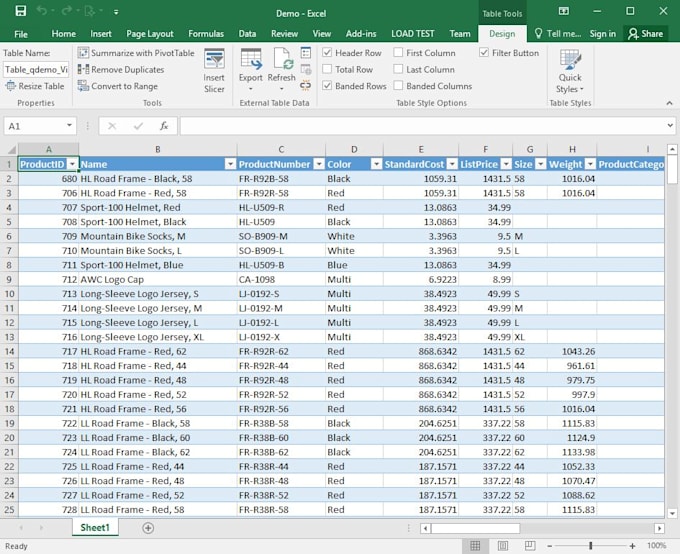Click the vertical scrollbar down arrow
Screen dimensions: 680x554
click(x=672, y=513)
